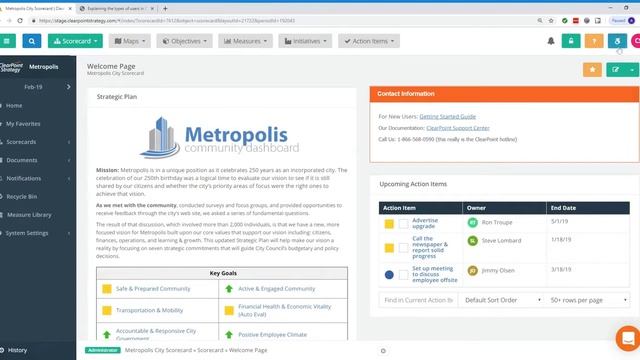Viewport: 640px width, 360px height.
Task: Open the Scorecard dropdown
Action: point(76,41)
